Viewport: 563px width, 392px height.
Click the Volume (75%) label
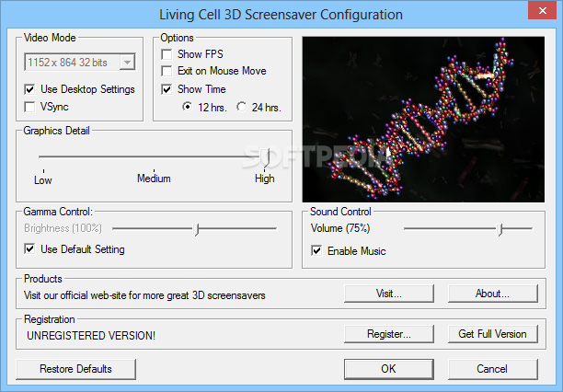340,228
